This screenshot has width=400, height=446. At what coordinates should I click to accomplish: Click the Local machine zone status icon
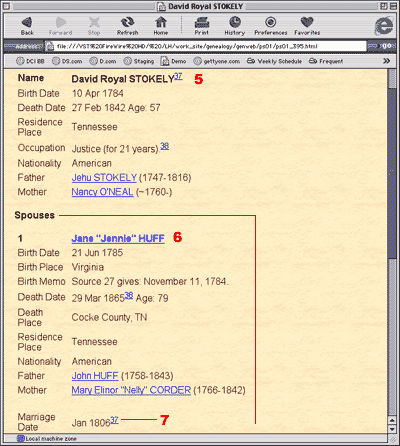pyautogui.click(x=21, y=438)
